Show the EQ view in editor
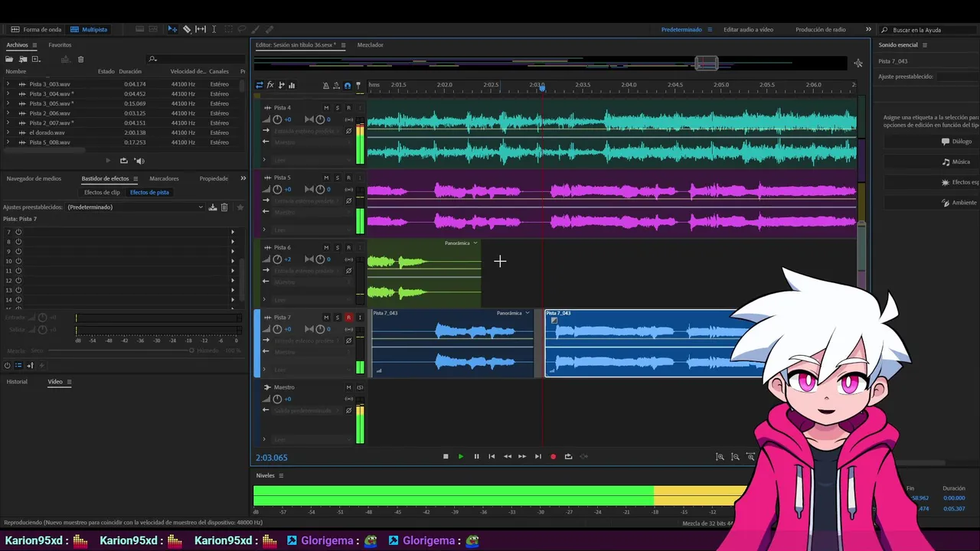Viewport: 980px width, 551px height. pyautogui.click(x=292, y=85)
